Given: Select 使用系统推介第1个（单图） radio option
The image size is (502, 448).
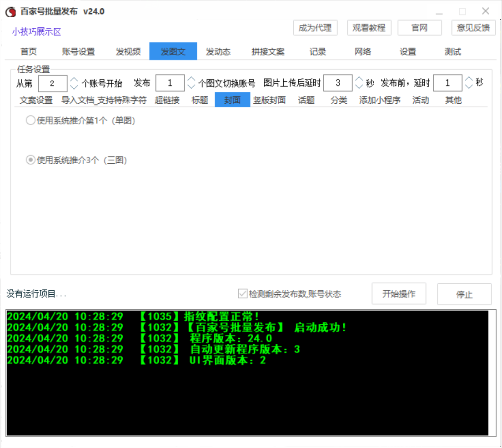Looking at the screenshot, I should point(80,121).
